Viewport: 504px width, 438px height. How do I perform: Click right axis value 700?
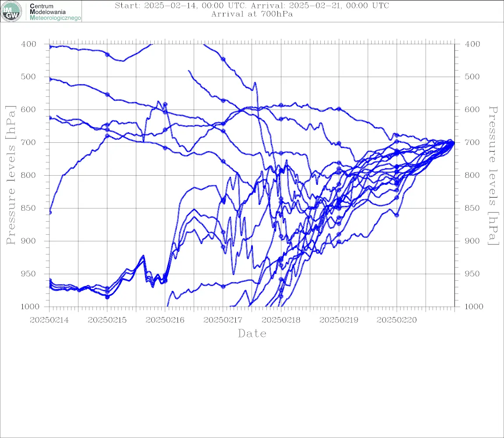472,142
